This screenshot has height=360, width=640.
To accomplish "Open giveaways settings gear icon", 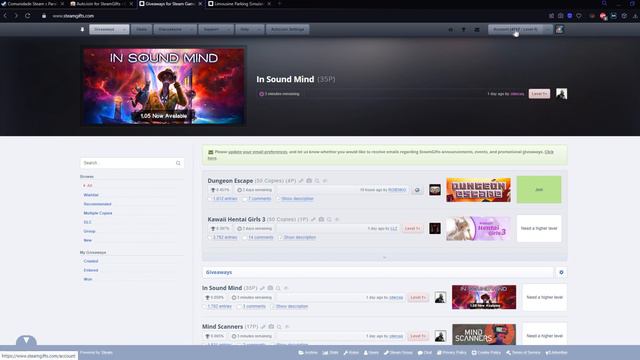I will pos(561,272).
